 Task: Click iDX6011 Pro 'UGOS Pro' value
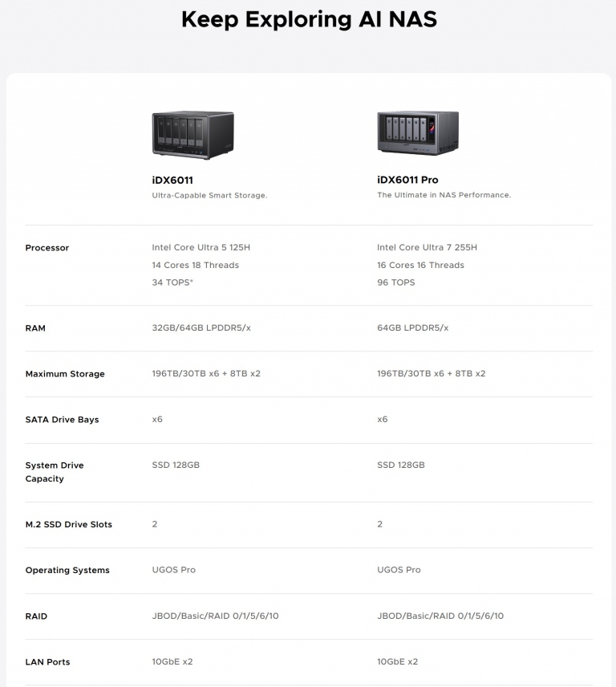[399, 570]
